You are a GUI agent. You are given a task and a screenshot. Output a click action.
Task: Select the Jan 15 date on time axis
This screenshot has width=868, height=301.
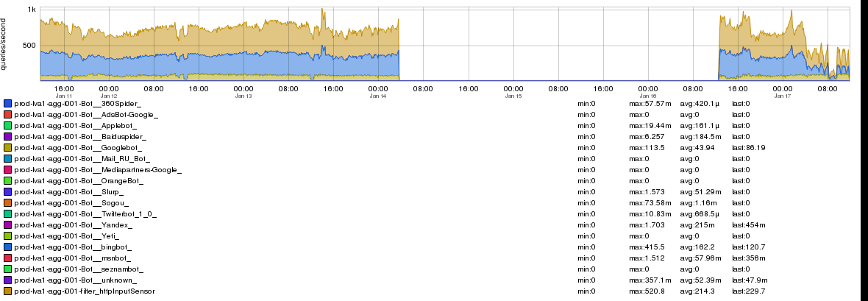[513, 96]
